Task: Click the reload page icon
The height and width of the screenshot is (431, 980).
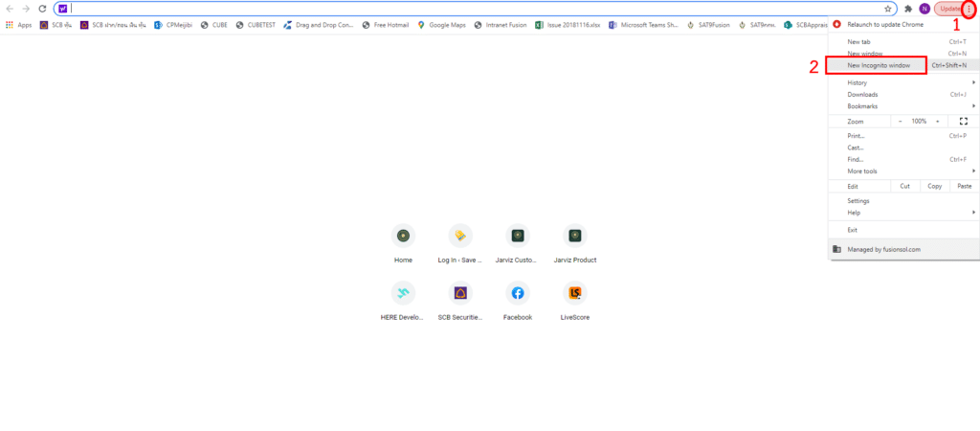Action: pos(42,9)
